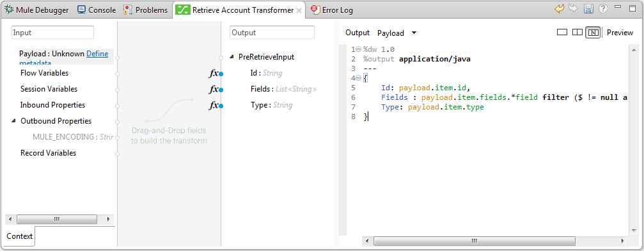Click the fx icon next to Id

click(x=214, y=74)
